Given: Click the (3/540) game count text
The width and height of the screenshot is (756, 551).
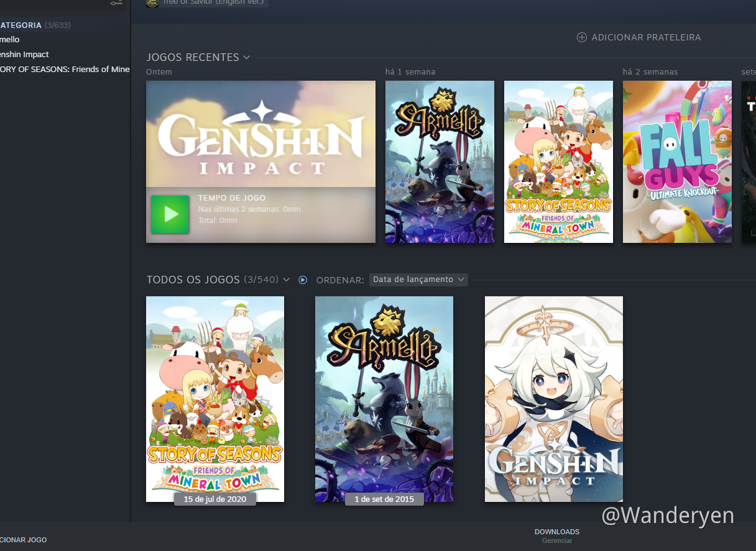Looking at the screenshot, I should coord(261,280).
